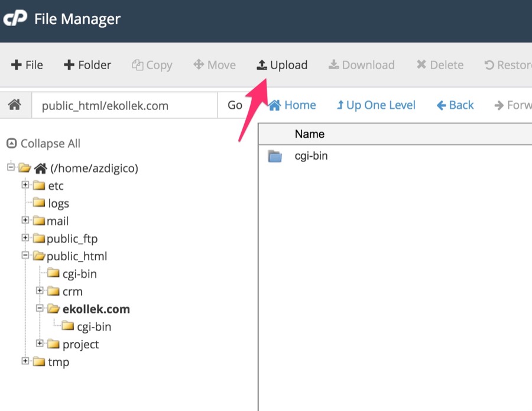Screen dimensions: 532x411
Task: Collapse the ekollek.com folder node
Action: pyautogui.click(x=40, y=308)
